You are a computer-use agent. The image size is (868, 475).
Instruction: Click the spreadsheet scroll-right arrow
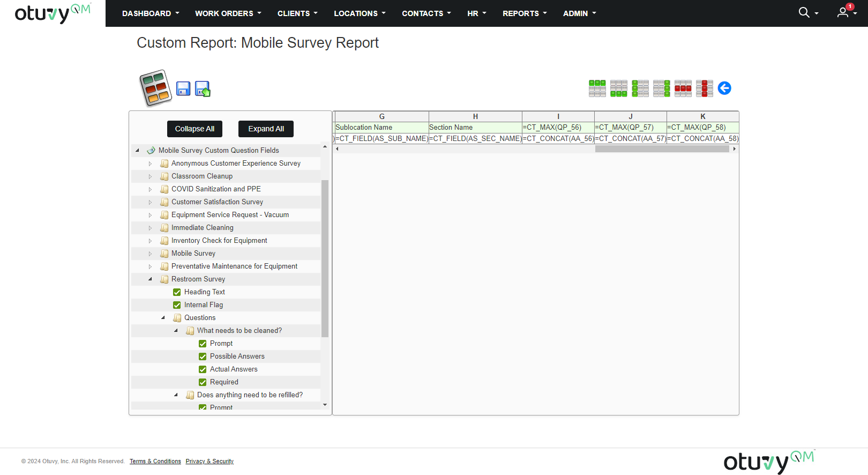coord(734,149)
